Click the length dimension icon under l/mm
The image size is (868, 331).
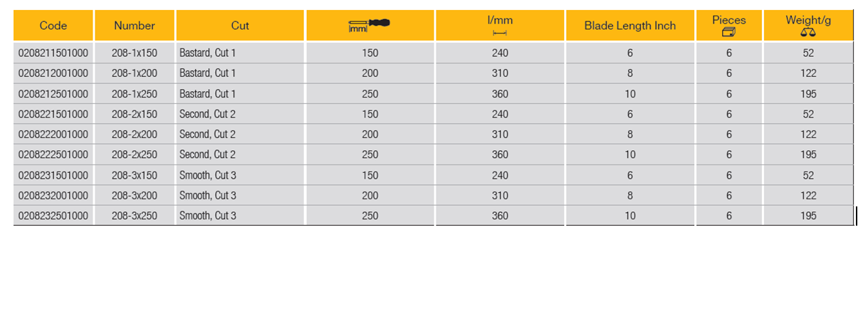pos(499,33)
